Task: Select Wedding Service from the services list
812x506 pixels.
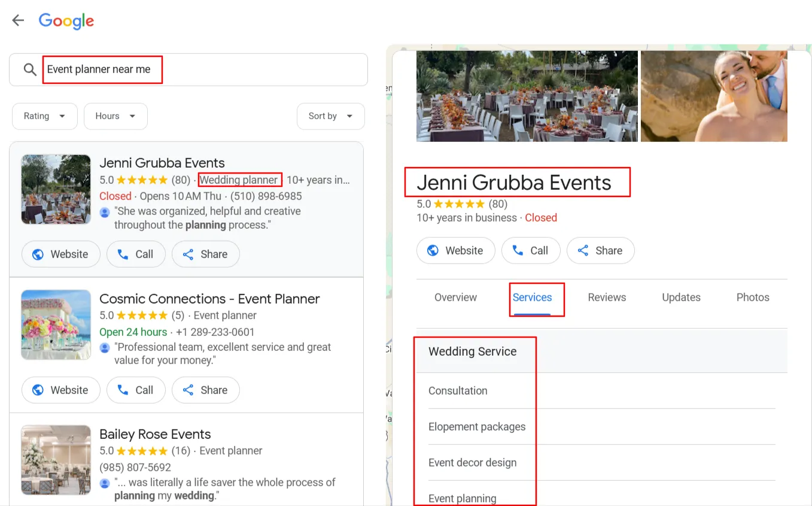Action: (x=472, y=352)
